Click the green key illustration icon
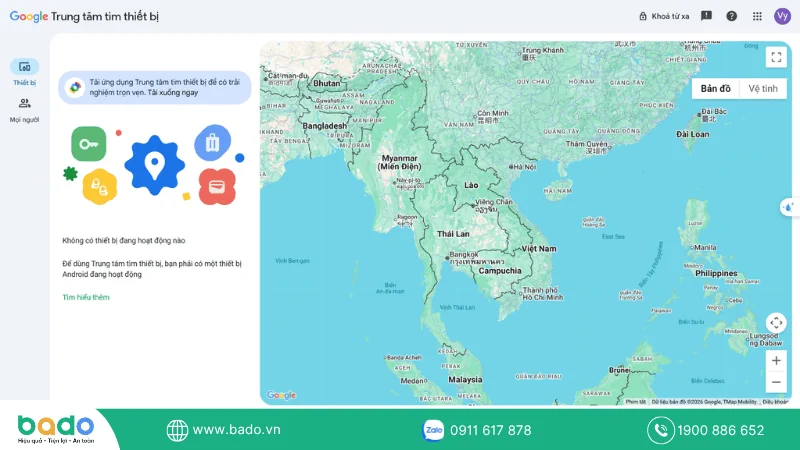800x450 pixels. click(89, 144)
